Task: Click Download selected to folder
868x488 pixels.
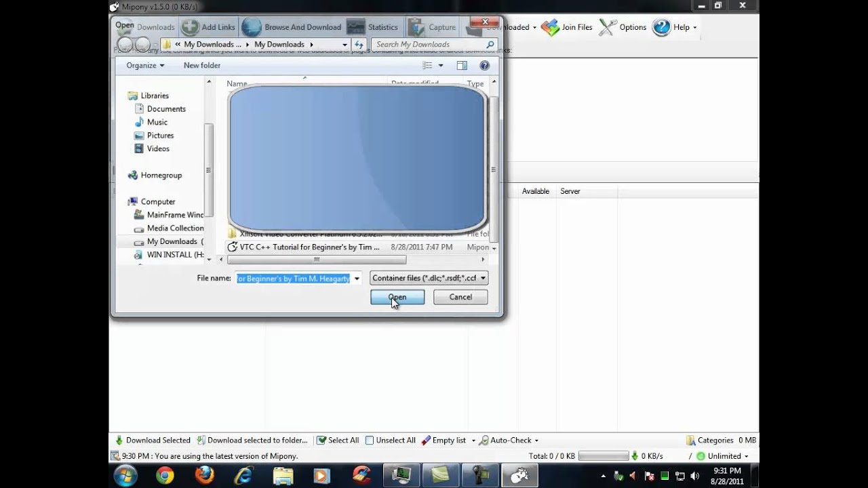Action: point(252,440)
